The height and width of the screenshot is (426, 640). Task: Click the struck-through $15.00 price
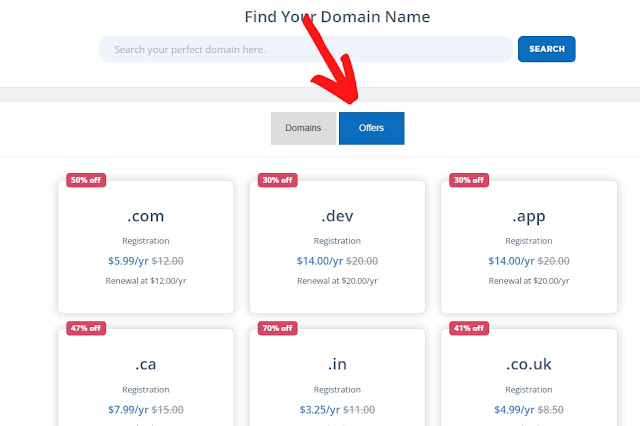[x=167, y=410]
